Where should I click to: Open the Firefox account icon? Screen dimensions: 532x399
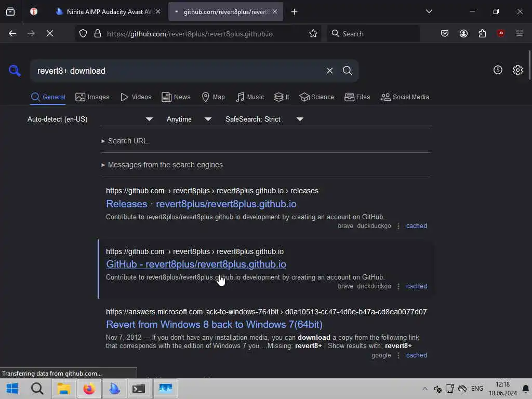pos(463,33)
